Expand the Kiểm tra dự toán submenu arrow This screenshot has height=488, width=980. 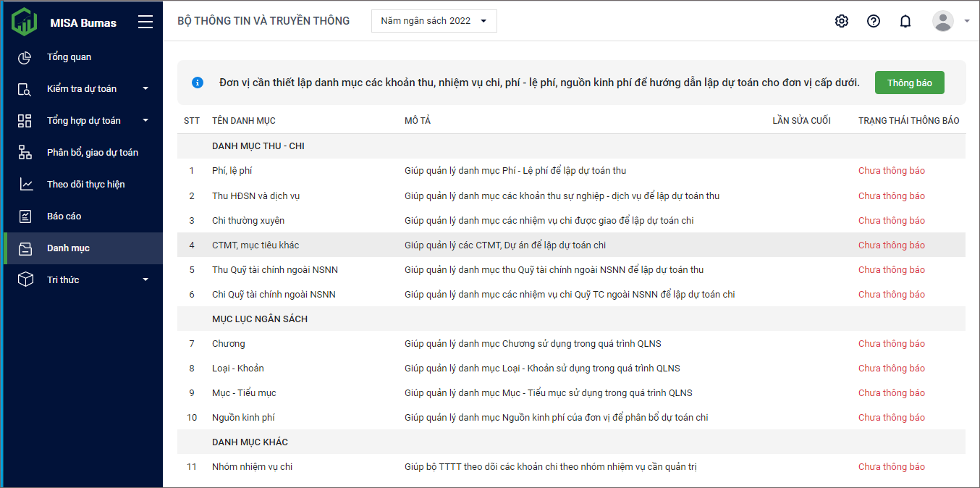tap(145, 89)
